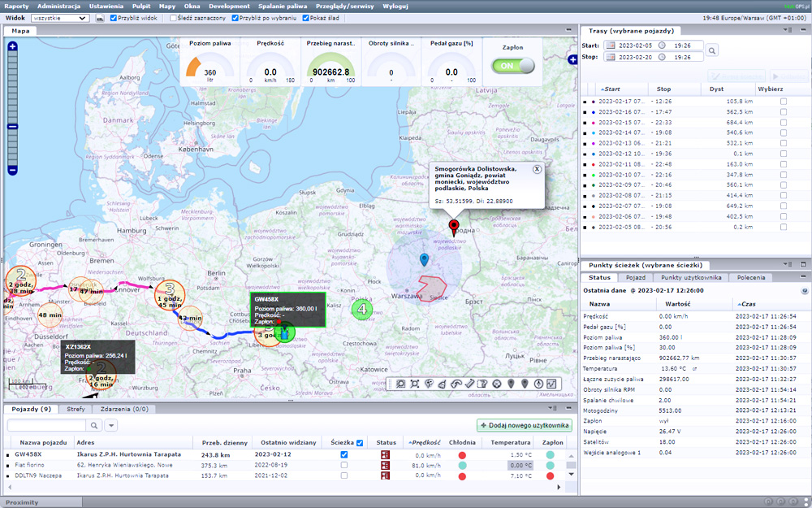Click the Polecenia tab link
Viewport: 812px width, 508px height.
751,277
